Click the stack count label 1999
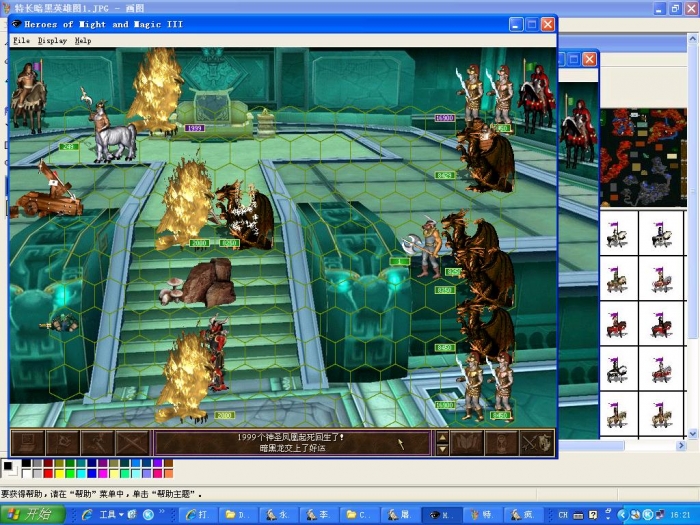Screen dimensions: 700x525 [194, 128]
